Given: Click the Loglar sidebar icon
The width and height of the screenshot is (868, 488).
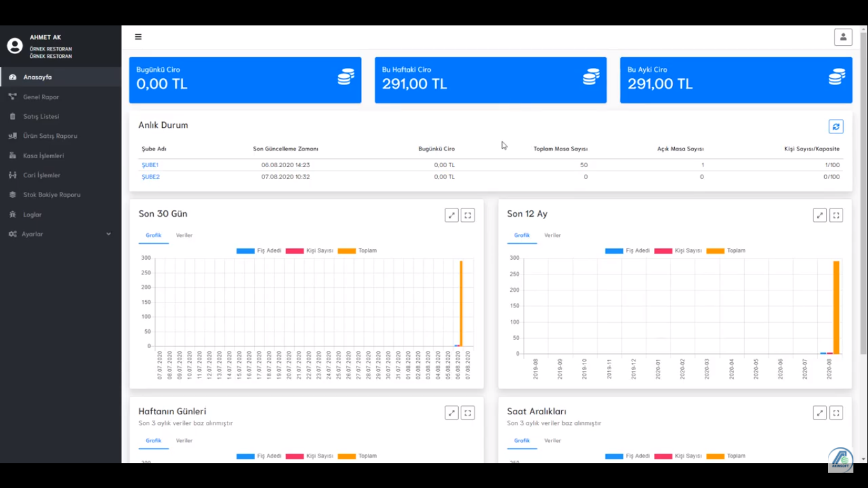Looking at the screenshot, I should coord(13,214).
